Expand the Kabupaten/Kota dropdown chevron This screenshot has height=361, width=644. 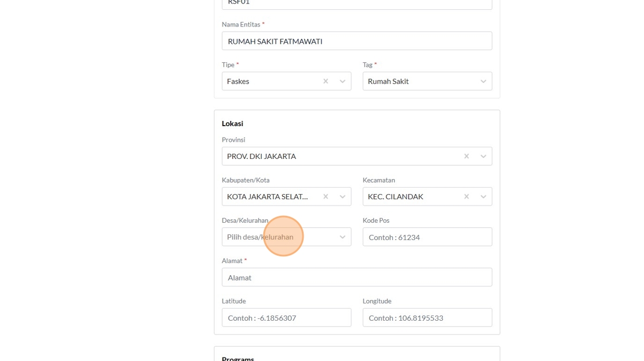tap(342, 196)
